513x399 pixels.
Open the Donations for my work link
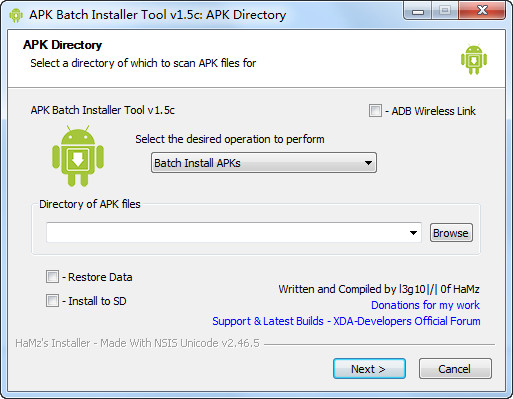tap(425, 305)
